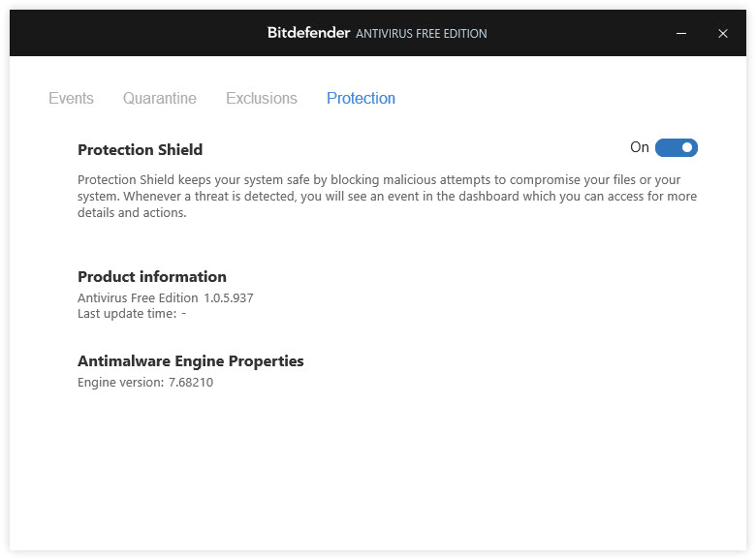Image resolution: width=756 pixels, height=560 pixels.
Task: Select the Protection tab
Action: click(x=361, y=98)
